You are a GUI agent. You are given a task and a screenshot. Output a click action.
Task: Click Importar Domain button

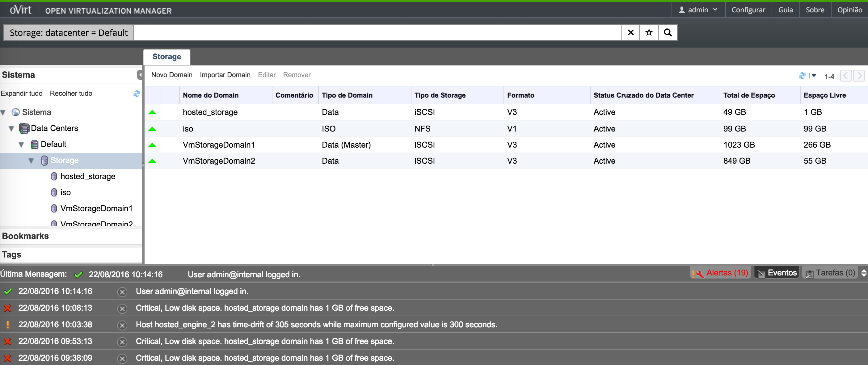[225, 75]
